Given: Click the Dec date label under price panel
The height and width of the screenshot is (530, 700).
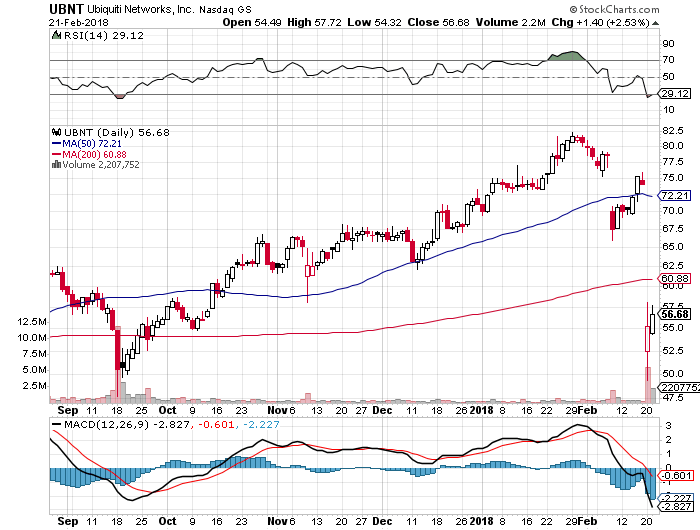Looking at the screenshot, I should pyautogui.click(x=382, y=410).
